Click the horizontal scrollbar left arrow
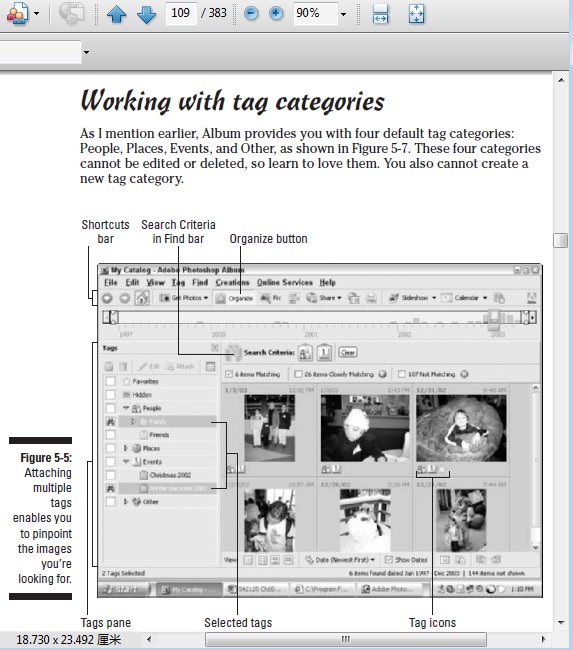 pos(149,639)
